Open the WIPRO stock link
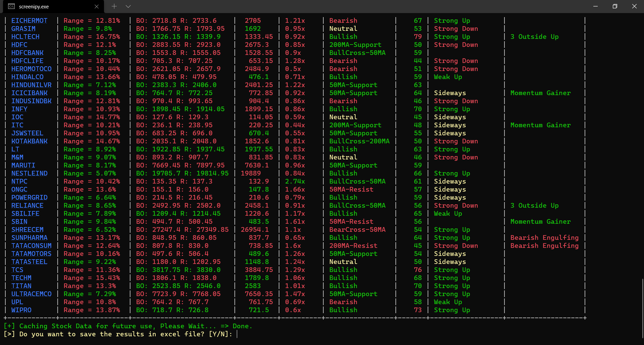 (x=21, y=310)
